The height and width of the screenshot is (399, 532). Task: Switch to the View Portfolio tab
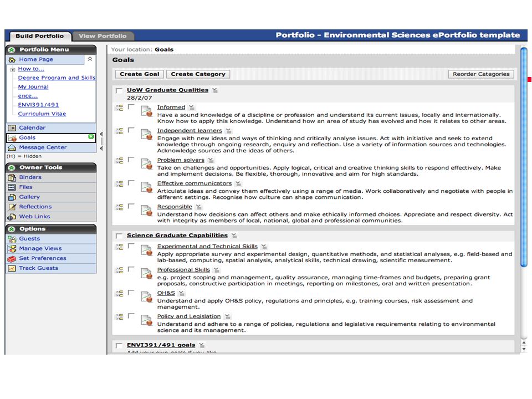click(x=103, y=36)
